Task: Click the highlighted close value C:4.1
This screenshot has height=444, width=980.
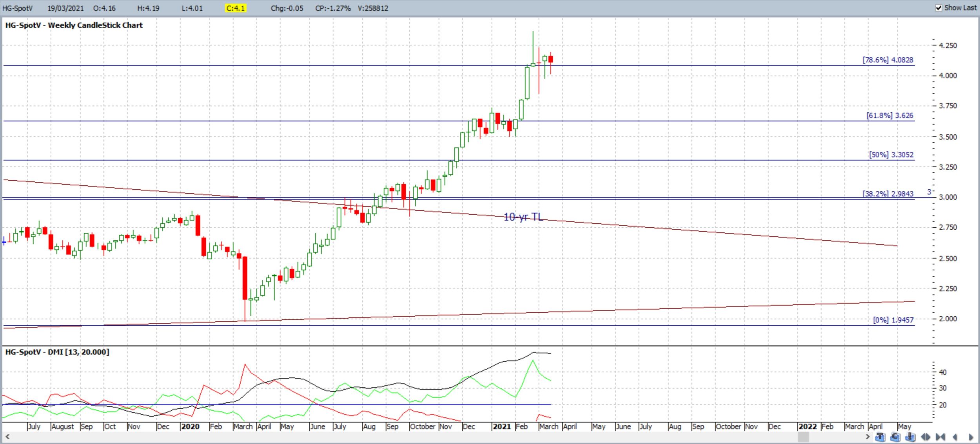Action: pyautogui.click(x=236, y=8)
